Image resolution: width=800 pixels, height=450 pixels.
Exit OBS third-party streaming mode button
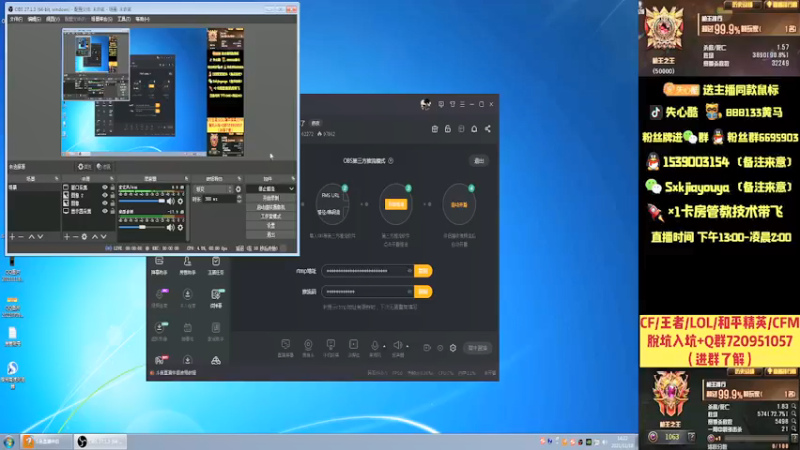click(x=479, y=161)
